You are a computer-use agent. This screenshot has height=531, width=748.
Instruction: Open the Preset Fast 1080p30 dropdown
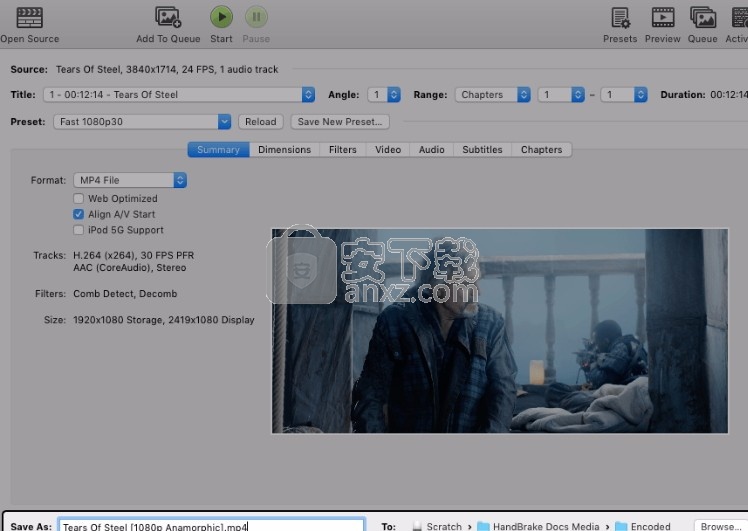click(142, 122)
